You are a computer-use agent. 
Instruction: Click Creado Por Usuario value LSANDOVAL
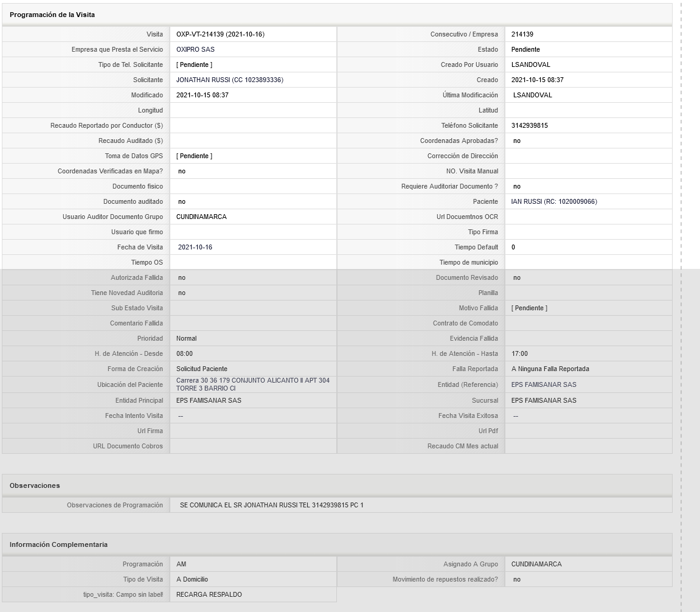pyautogui.click(x=530, y=64)
